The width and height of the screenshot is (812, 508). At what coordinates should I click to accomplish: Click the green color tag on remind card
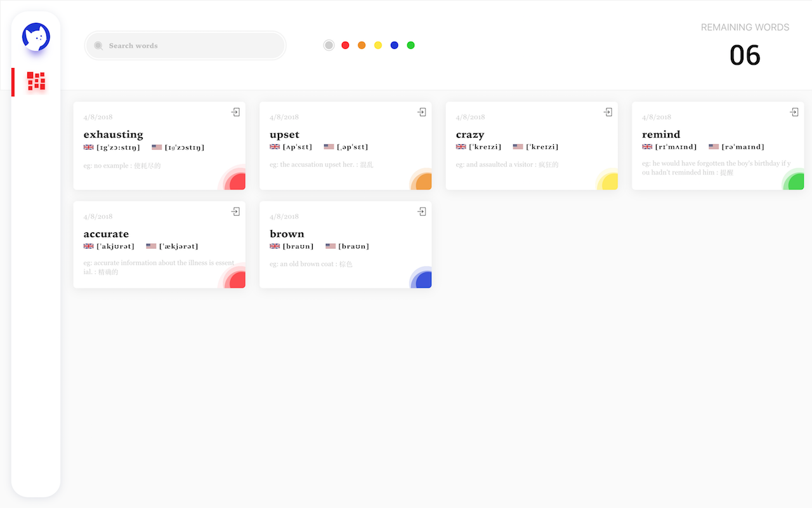(x=796, y=182)
